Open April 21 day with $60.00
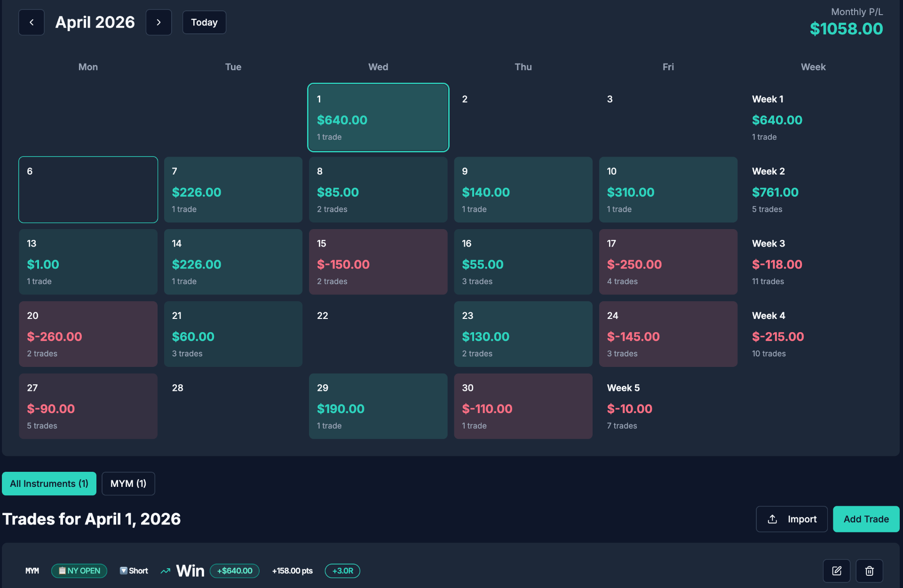The height and width of the screenshot is (588, 903). [x=233, y=334]
